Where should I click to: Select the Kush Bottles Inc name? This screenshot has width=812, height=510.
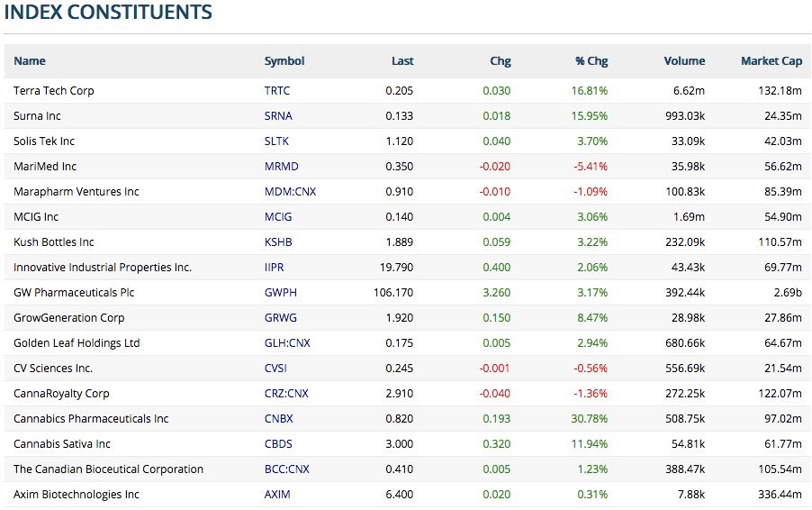[x=54, y=242]
